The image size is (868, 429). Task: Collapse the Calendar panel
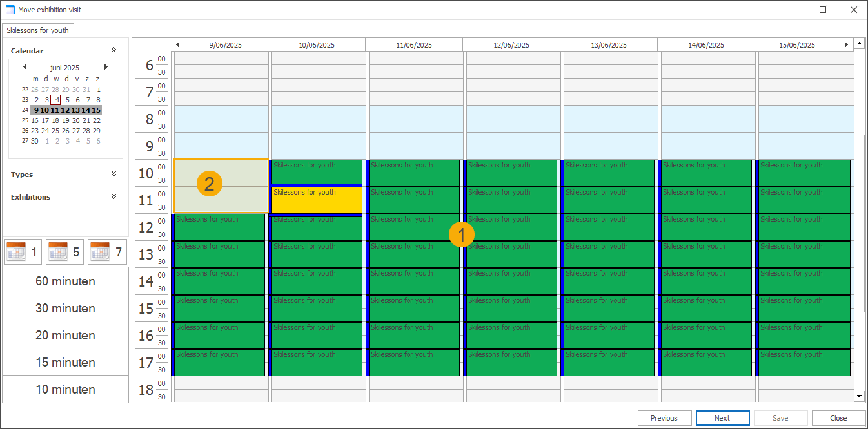pos(113,50)
